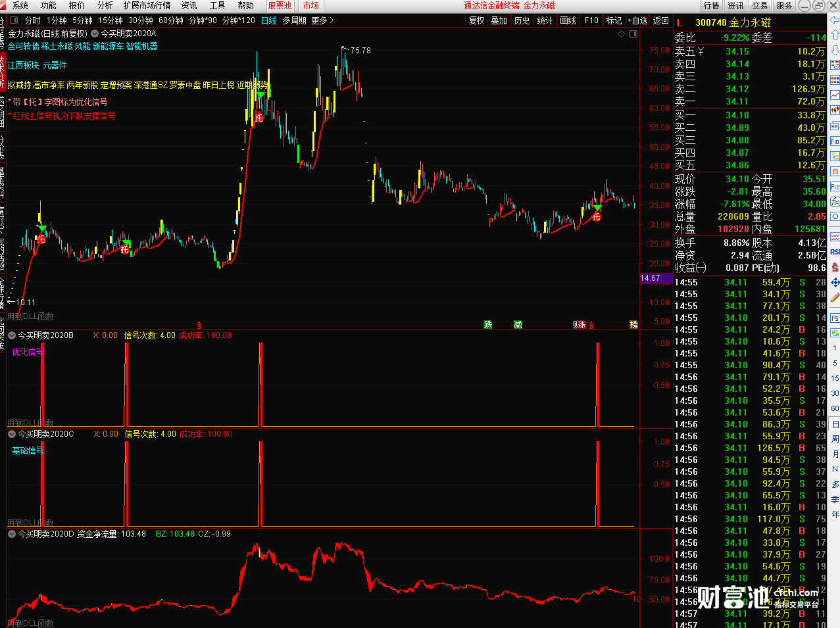
Task: Select the 多周期 view
Action: coord(294,20)
